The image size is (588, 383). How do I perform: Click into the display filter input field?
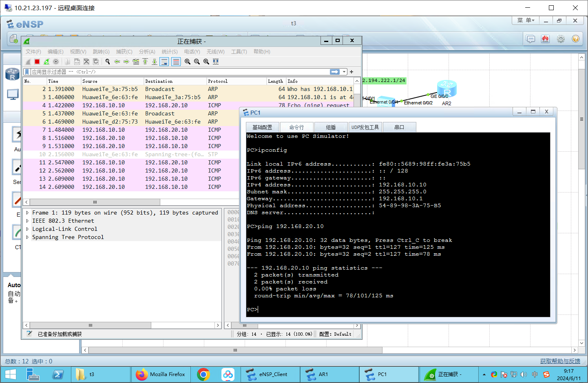point(179,72)
